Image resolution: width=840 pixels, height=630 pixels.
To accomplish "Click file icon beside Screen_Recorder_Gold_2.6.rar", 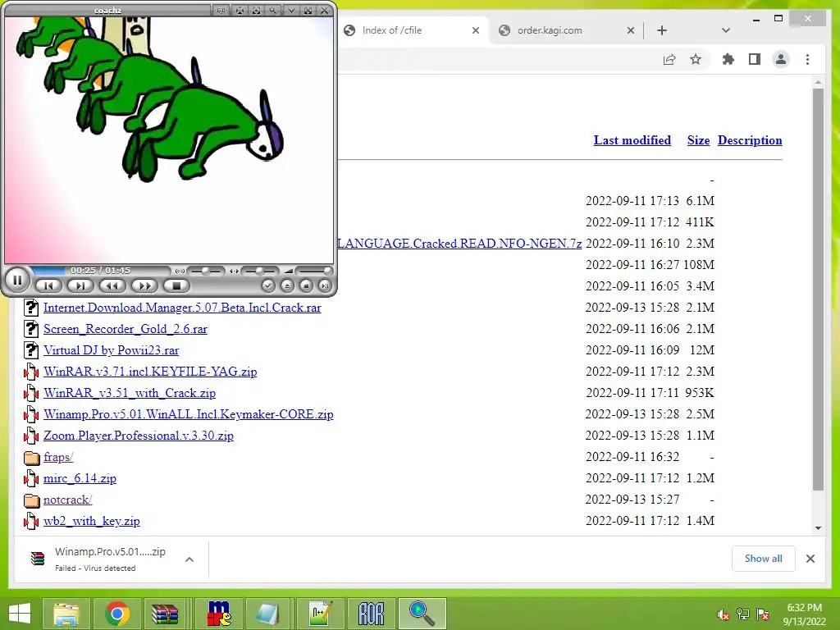I will click(x=32, y=329).
